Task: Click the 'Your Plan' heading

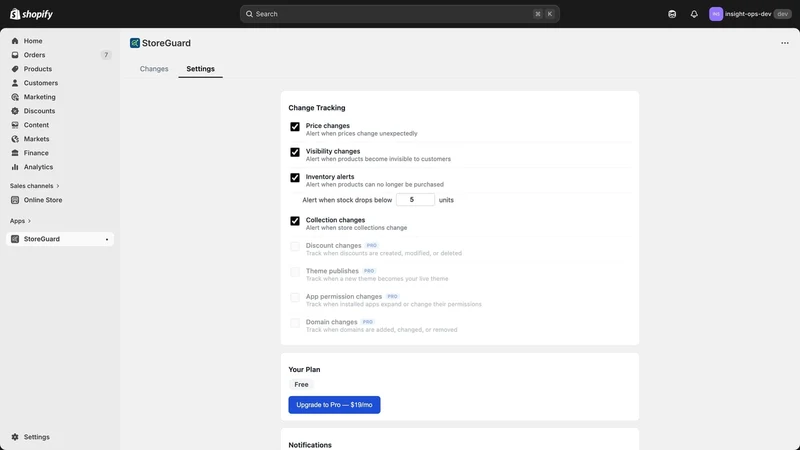Action: tap(304, 369)
